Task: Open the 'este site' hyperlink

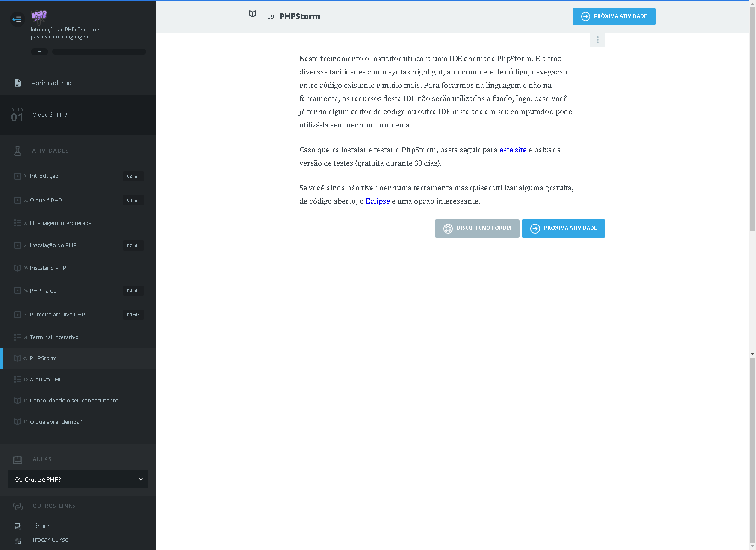Action: pyautogui.click(x=513, y=150)
